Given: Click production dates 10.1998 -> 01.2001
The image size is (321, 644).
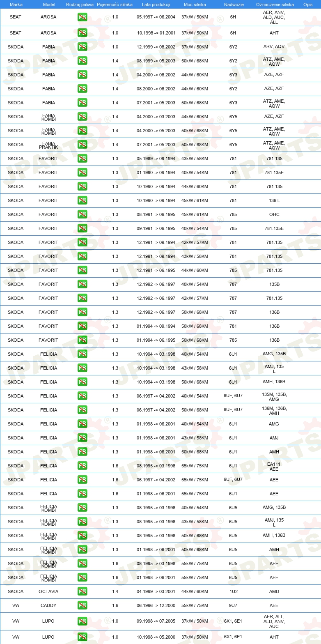Looking at the screenshot, I should coord(156,33).
